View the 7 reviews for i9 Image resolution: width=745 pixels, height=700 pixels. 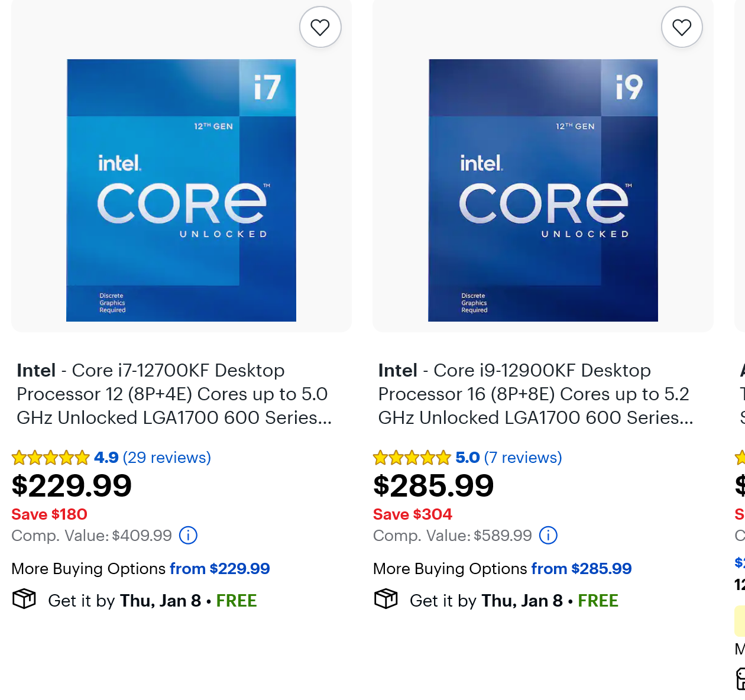click(x=523, y=458)
